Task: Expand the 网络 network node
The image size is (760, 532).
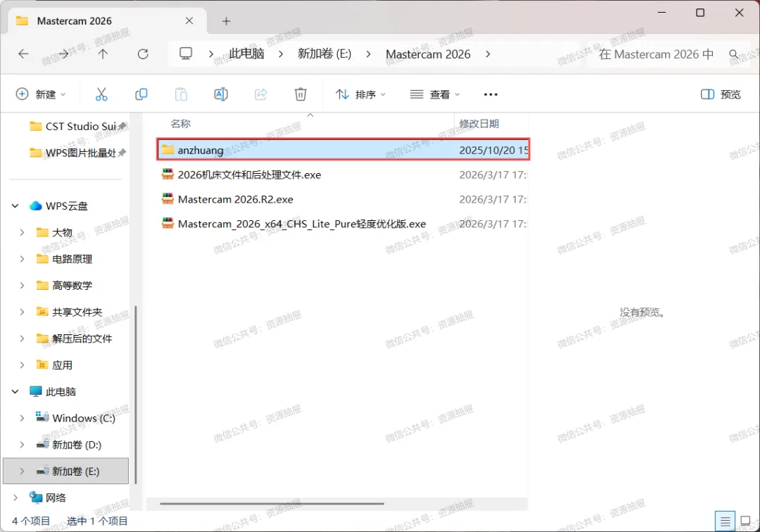Action: (15, 498)
